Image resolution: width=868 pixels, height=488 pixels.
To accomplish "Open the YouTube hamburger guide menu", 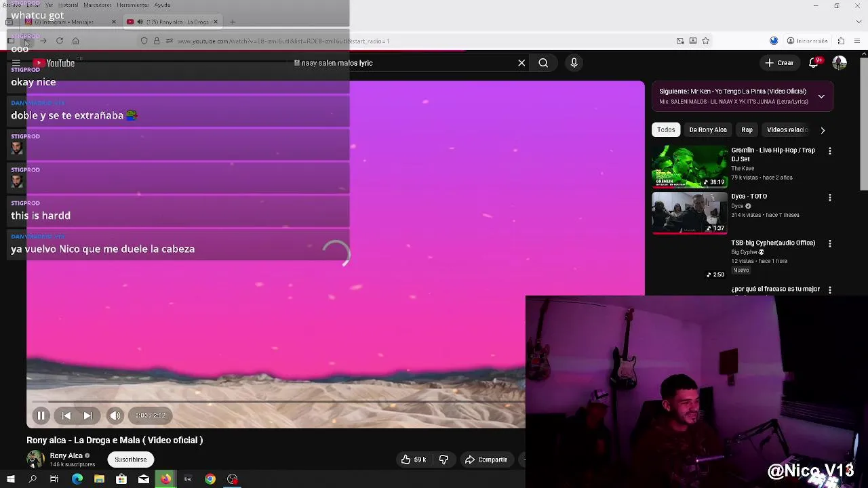I will pos(16,63).
